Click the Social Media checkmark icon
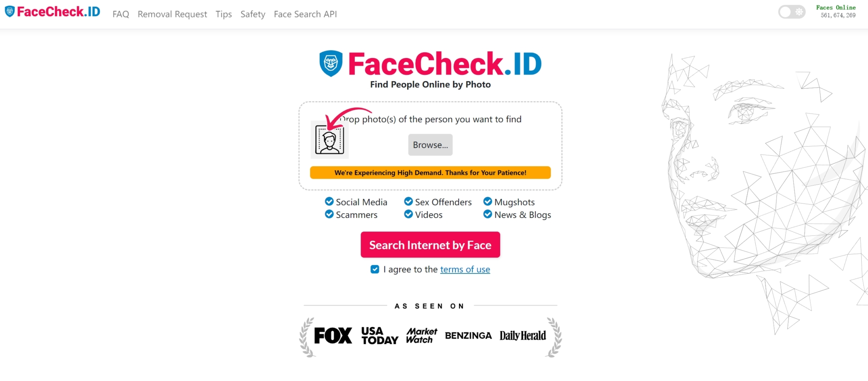The width and height of the screenshot is (868, 381). [329, 202]
